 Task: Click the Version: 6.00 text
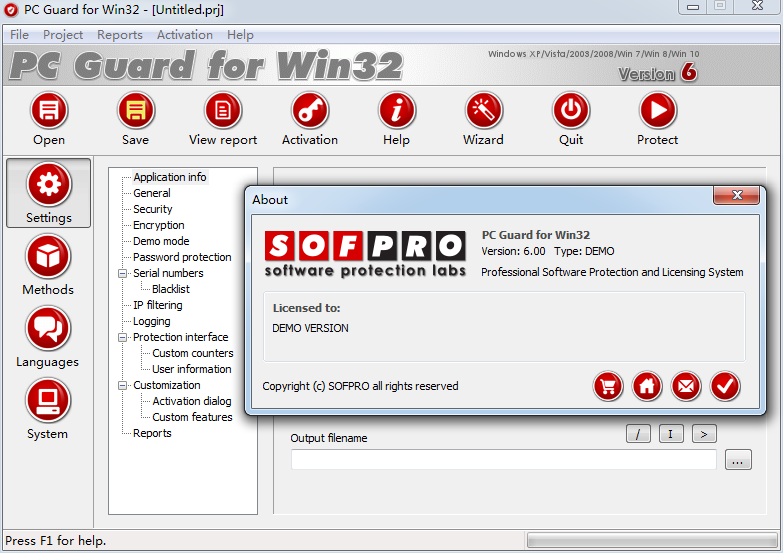tap(513, 251)
